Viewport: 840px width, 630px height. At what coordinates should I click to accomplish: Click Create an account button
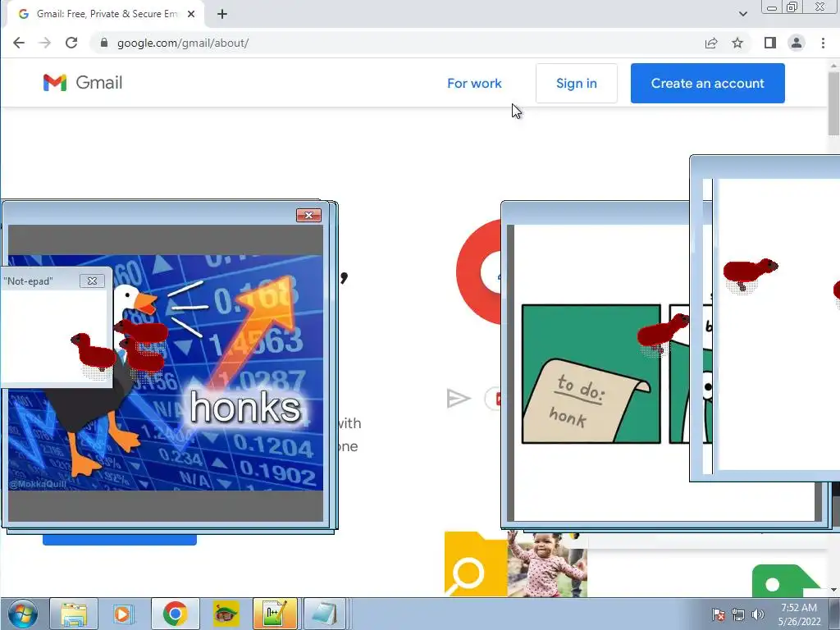708,83
